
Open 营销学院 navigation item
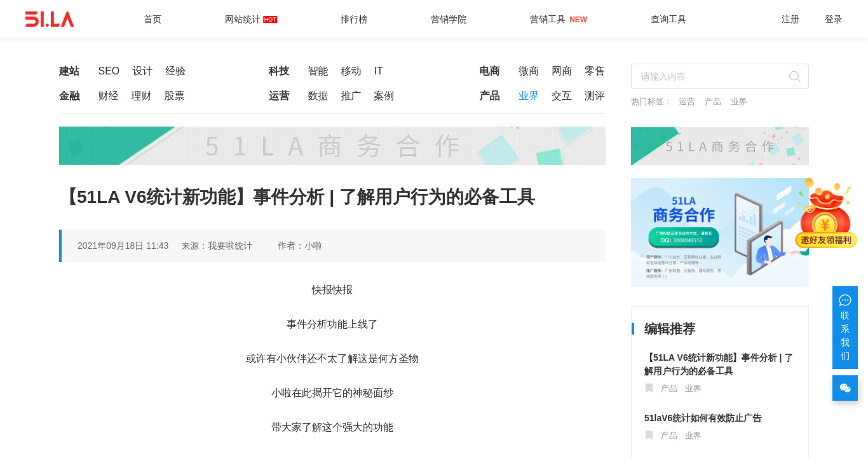pos(449,19)
